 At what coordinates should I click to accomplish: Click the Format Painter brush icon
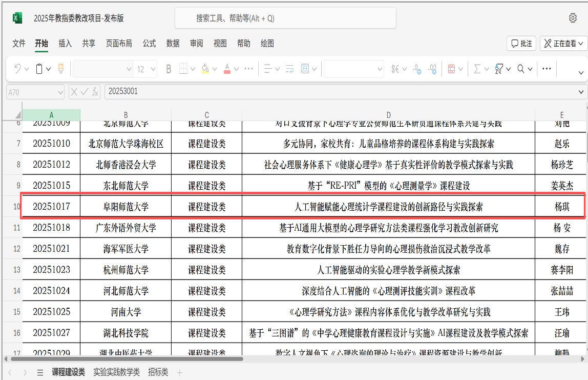[x=60, y=69]
